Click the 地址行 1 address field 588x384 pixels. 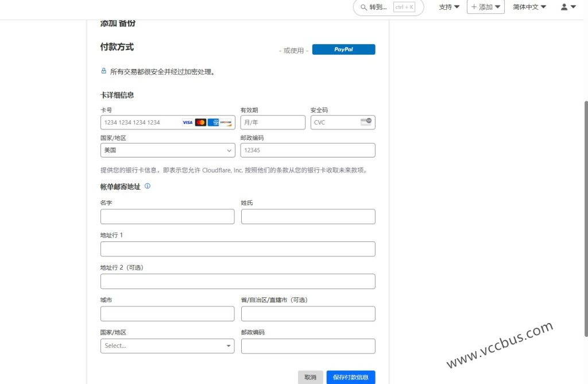coord(238,249)
